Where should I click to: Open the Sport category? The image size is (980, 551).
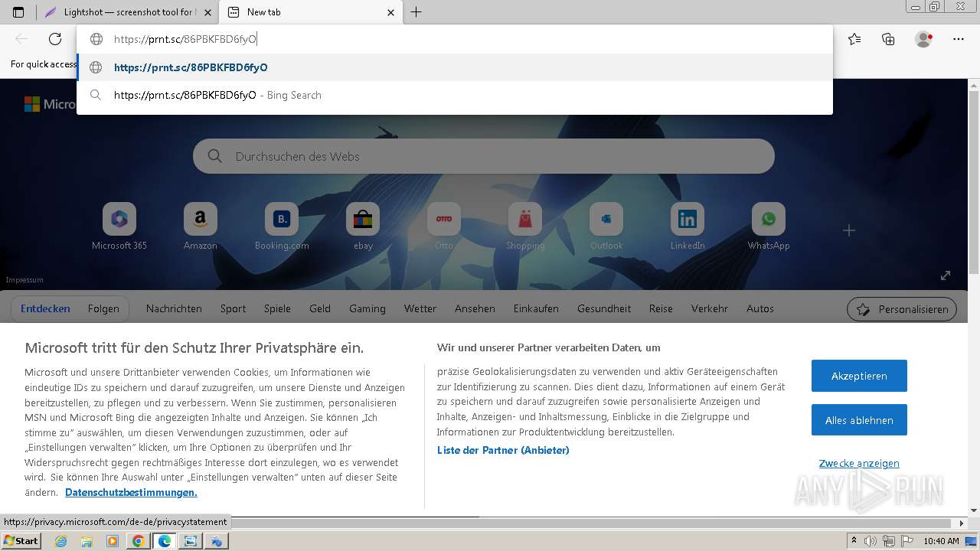(233, 308)
